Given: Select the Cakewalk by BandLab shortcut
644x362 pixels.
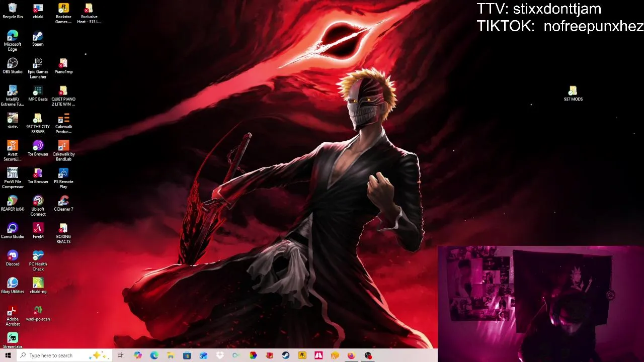Looking at the screenshot, I should (63, 151).
